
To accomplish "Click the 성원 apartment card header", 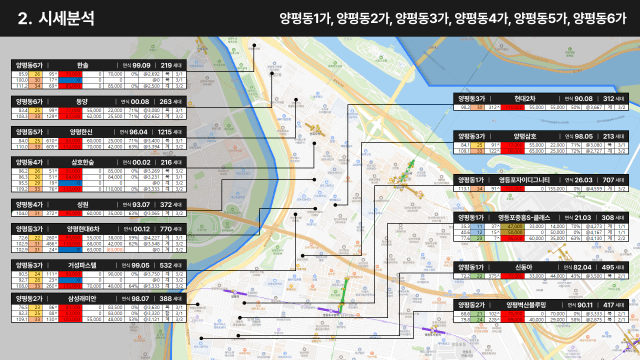I will pyautogui.click(x=99, y=204).
